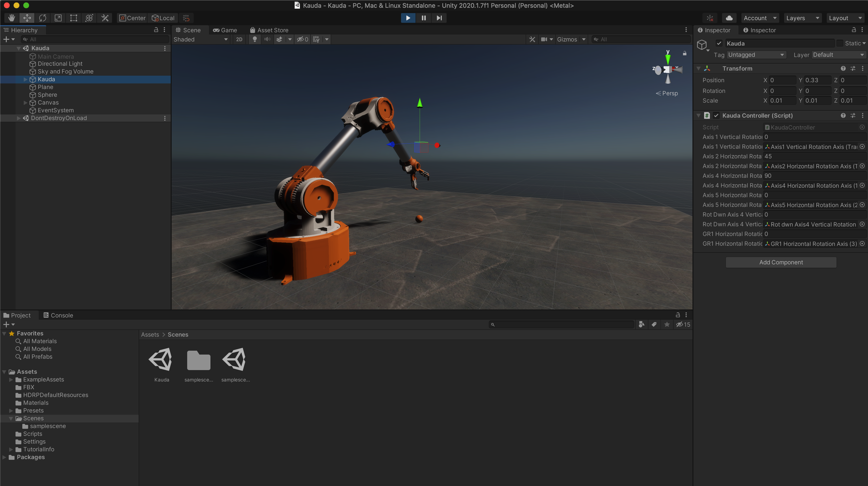Screen dimensions: 868x486
Task: Open the Project tab
Action: tap(17, 316)
